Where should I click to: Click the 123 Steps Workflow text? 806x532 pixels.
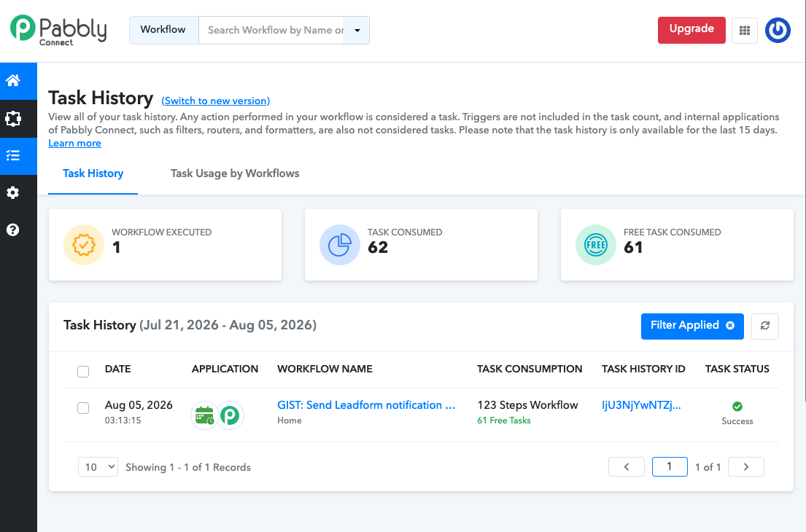pos(527,405)
